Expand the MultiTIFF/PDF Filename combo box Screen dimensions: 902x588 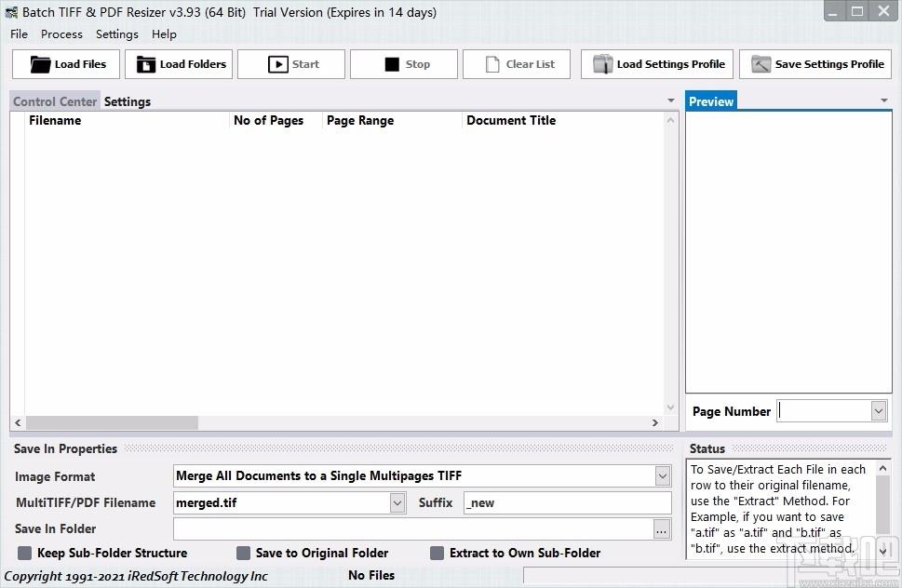point(397,503)
